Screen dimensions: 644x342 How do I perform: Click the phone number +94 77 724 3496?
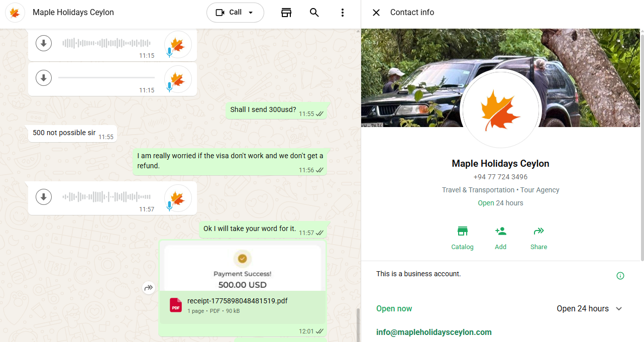[x=500, y=177]
